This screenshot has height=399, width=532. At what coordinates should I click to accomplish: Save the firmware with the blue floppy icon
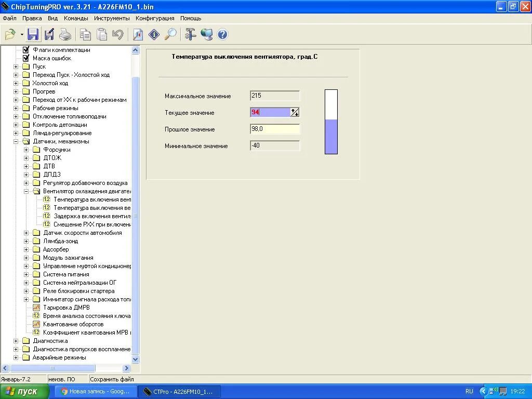pyautogui.click(x=33, y=34)
